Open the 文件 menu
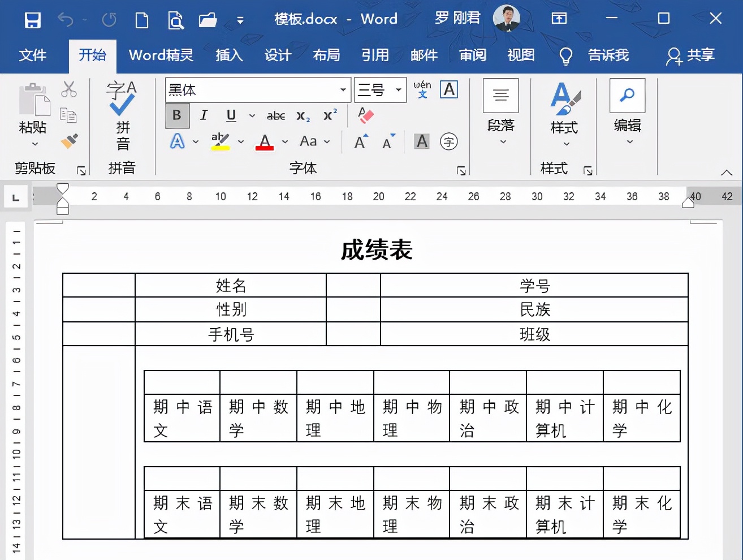 [33, 55]
